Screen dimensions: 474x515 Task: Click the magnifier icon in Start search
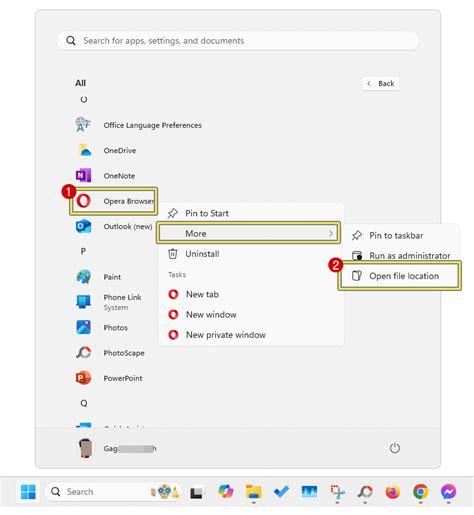(71, 41)
